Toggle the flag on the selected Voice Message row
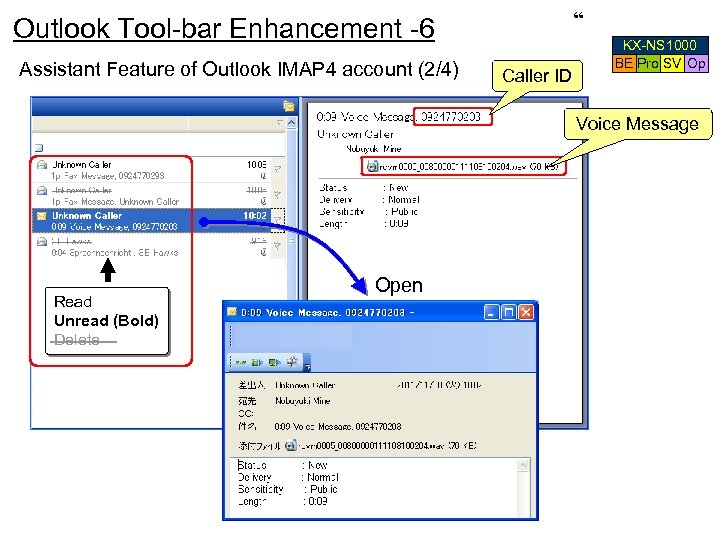Viewport: 720px width, 540px height. 277,220
